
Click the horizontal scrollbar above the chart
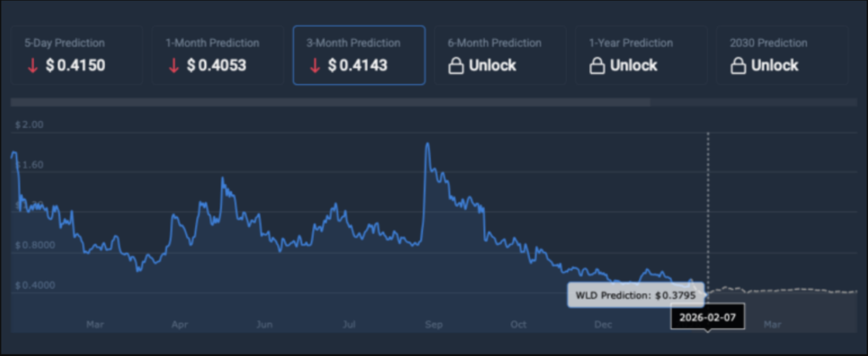click(331, 103)
